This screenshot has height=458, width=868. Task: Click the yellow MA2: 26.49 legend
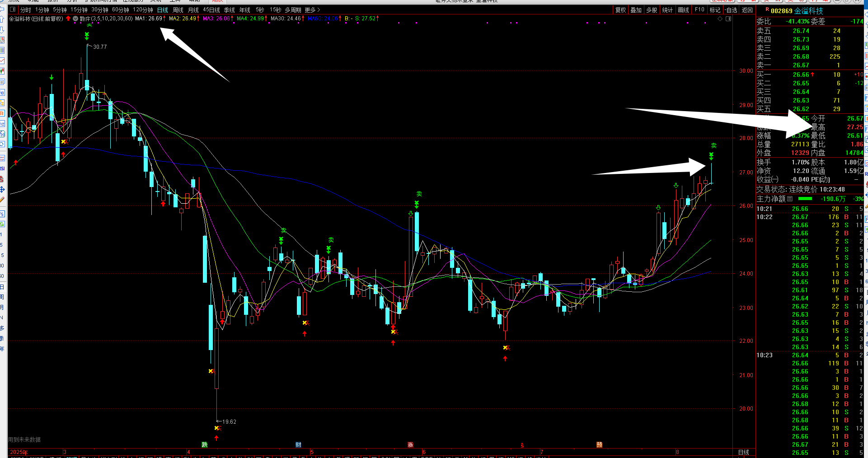pyautogui.click(x=183, y=19)
